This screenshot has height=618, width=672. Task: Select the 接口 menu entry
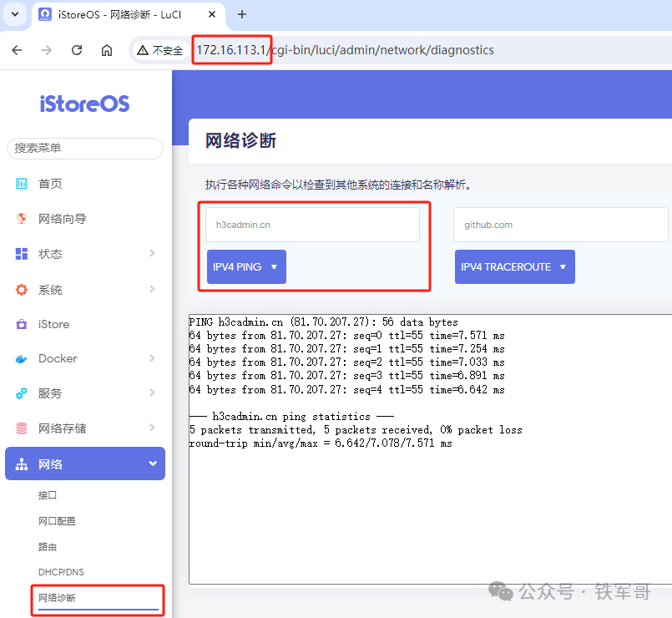[x=48, y=495]
